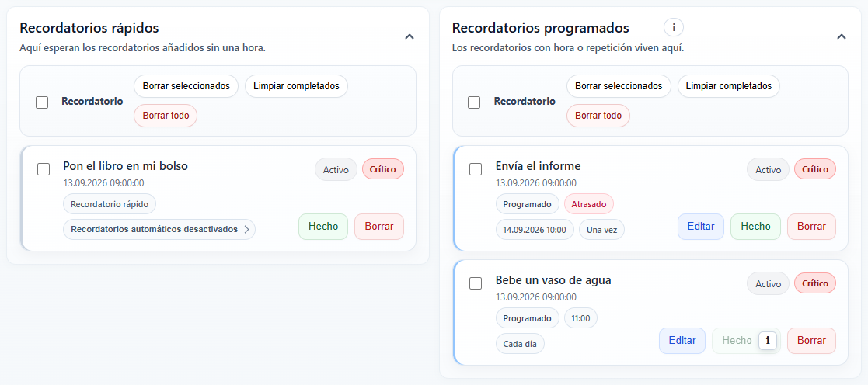The image size is (868, 385).
Task: Click Crítico badge on Bebe un vaso card
Action: pyautogui.click(x=815, y=284)
